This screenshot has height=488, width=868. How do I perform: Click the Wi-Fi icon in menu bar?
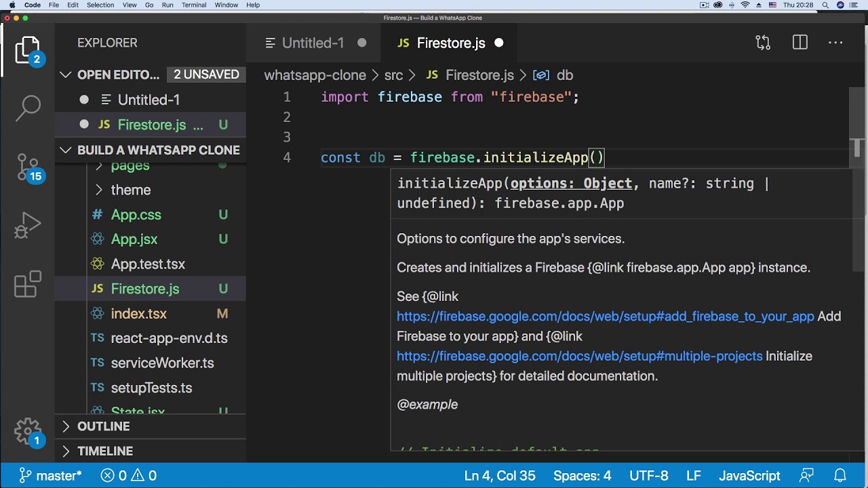click(745, 5)
